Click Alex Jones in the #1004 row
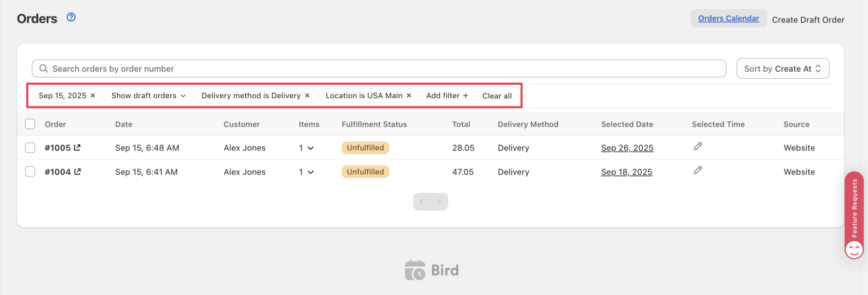The height and width of the screenshot is (295, 868). pos(245,172)
